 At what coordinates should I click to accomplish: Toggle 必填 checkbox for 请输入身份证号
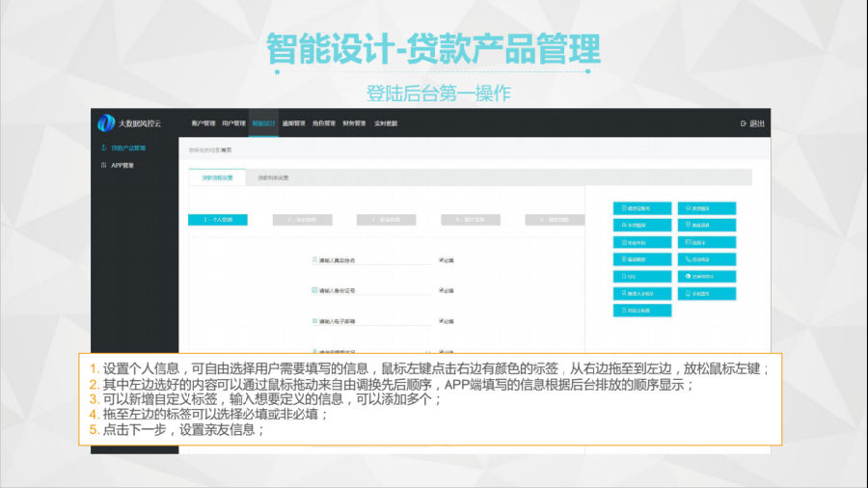click(441, 289)
